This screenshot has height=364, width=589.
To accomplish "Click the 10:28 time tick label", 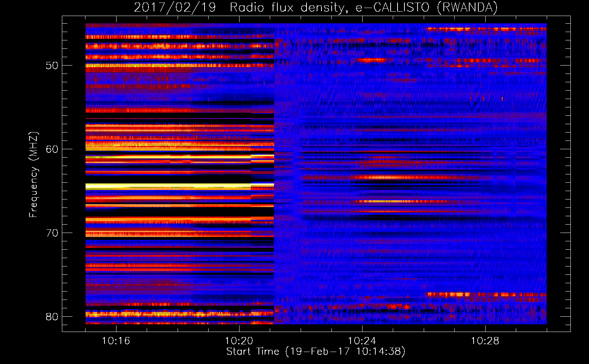I will pos(485,341).
